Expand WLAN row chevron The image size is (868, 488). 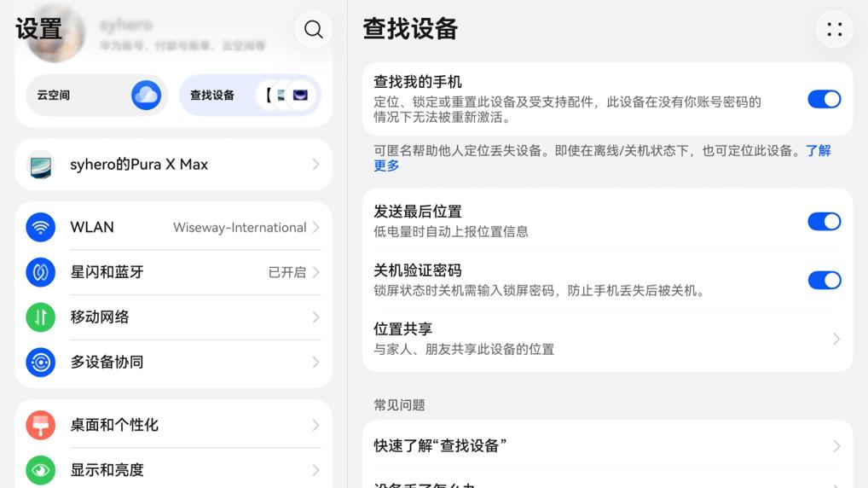[x=315, y=227]
